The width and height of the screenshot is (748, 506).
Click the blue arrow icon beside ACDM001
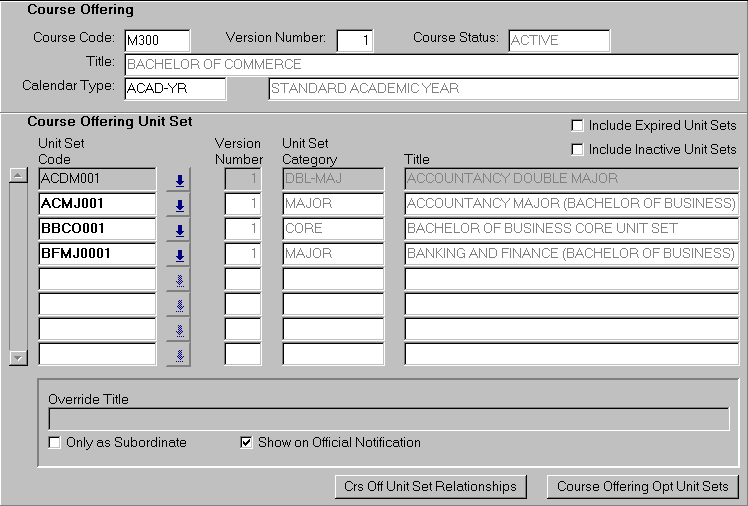coord(179,180)
